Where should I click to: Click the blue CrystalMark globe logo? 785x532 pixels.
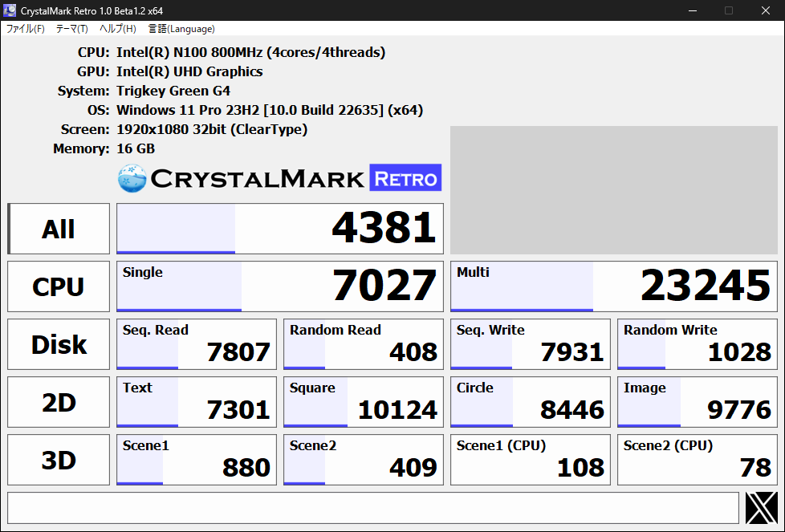[132, 178]
